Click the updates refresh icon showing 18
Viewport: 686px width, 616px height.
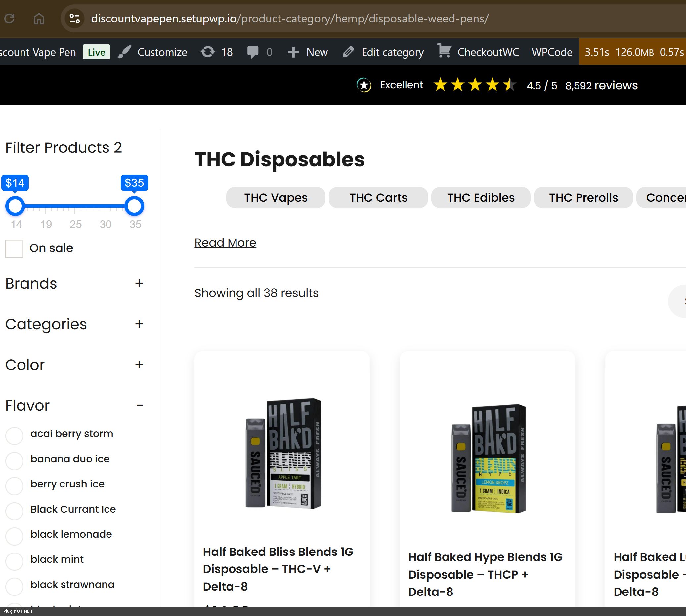click(208, 52)
